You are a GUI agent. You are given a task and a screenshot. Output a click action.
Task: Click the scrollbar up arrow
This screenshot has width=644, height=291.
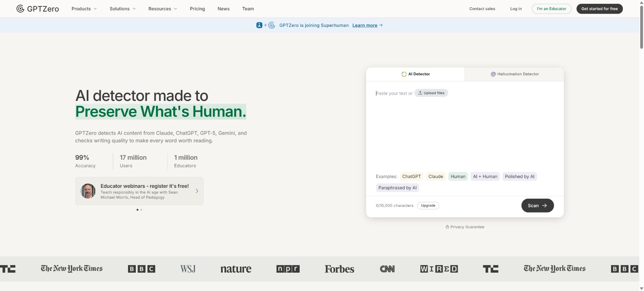641,2
